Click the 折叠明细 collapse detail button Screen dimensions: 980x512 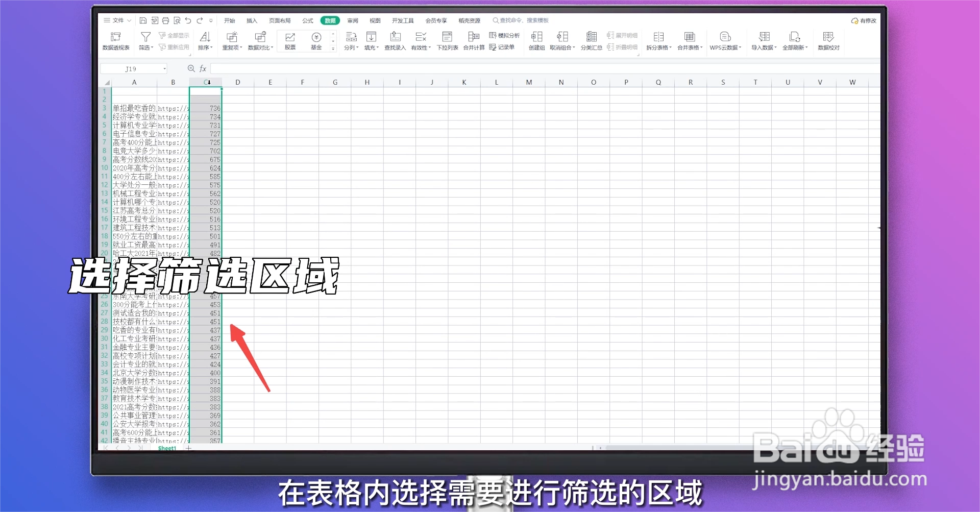pyautogui.click(x=622, y=47)
